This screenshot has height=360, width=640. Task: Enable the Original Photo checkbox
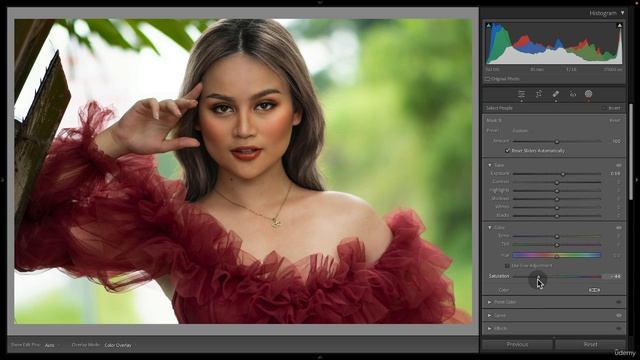487,79
